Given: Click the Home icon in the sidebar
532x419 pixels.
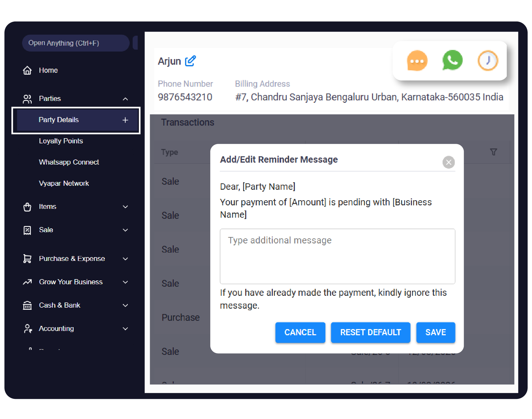Looking at the screenshot, I should coord(27,70).
